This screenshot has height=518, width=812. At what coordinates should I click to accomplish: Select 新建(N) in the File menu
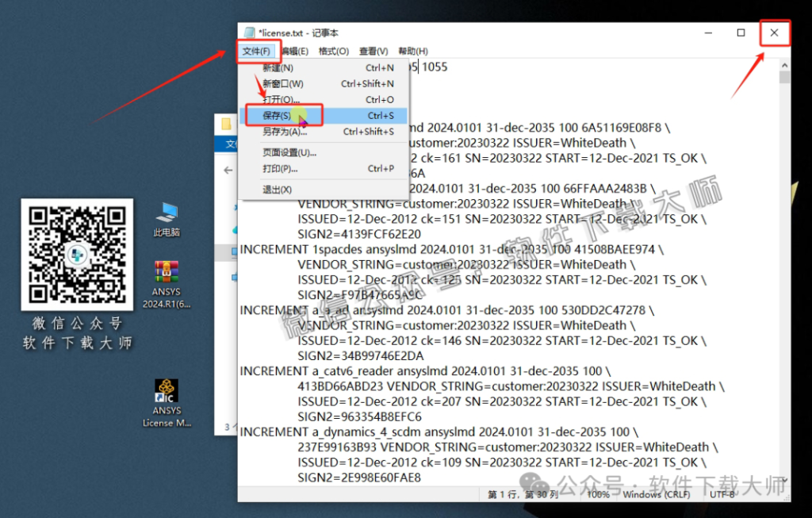[278, 68]
